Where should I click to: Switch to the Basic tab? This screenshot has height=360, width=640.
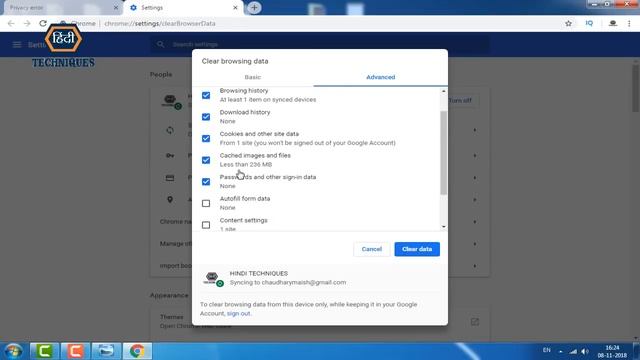[x=253, y=77]
